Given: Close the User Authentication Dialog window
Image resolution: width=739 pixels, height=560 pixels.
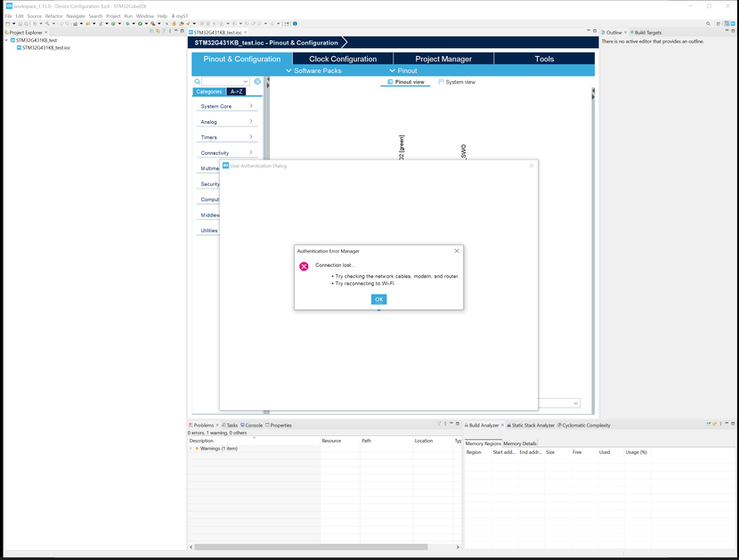Looking at the screenshot, I should point(532,166).
